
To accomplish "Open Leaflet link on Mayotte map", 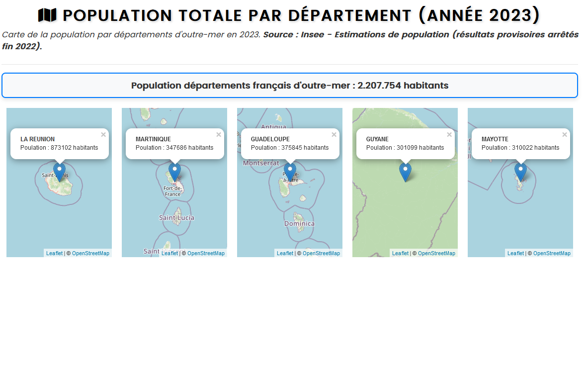I will tap(515, 254).
